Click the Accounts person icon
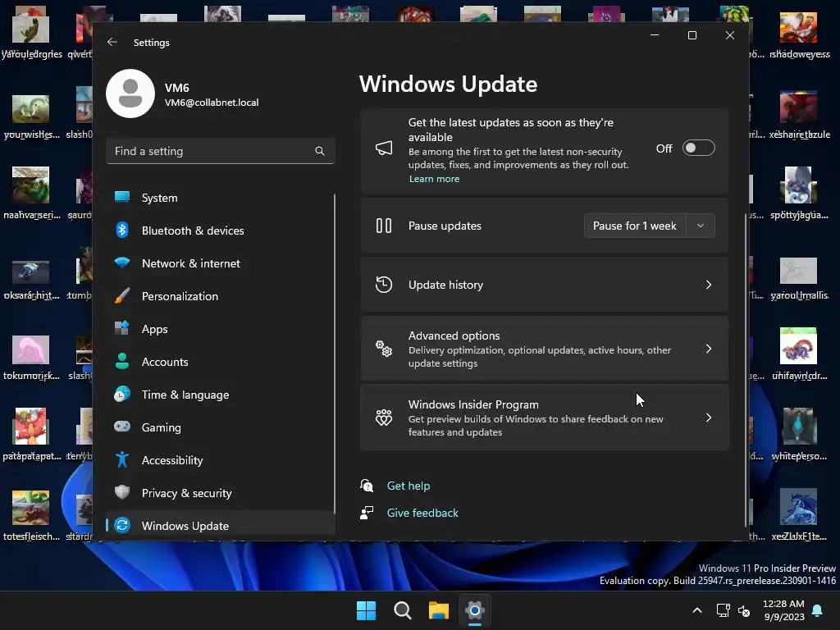This screenshot has width=840, height=630. [x=122, y=362]
